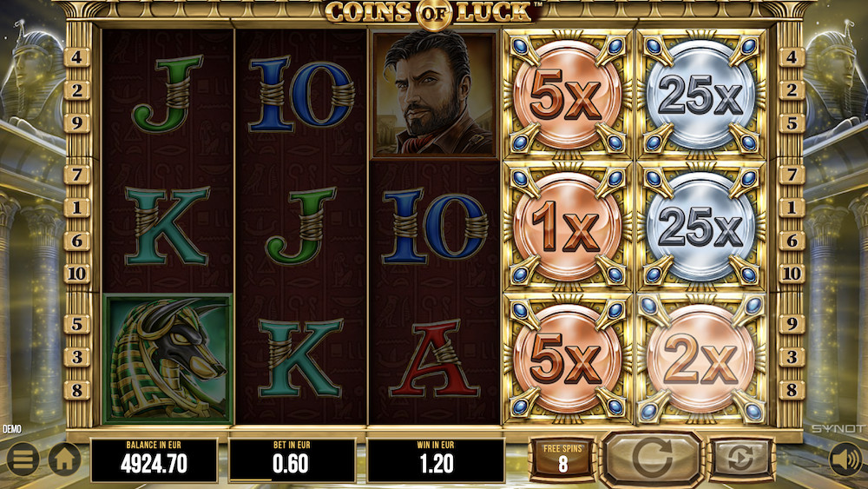Image resolution: width=868 pixels, height=489 pixels.
Task: Click the bronze 1x coin
Action: pyautogui.click(x=567, y=227)
